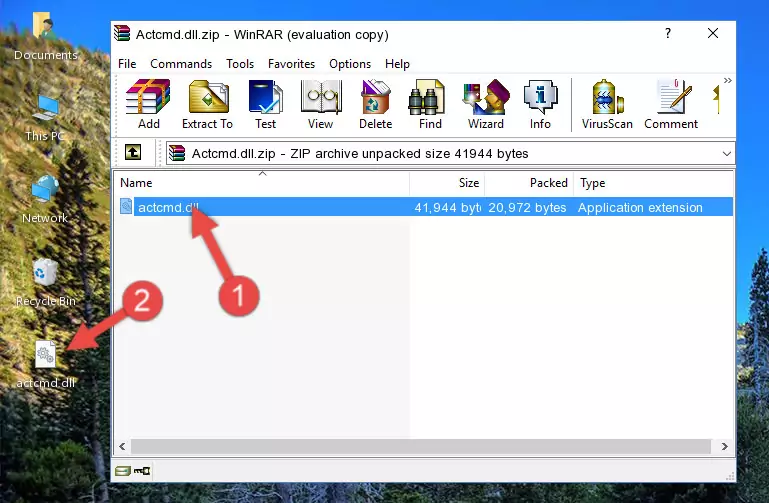Click the WinRAR title bar app icon

tap(122, 34)
